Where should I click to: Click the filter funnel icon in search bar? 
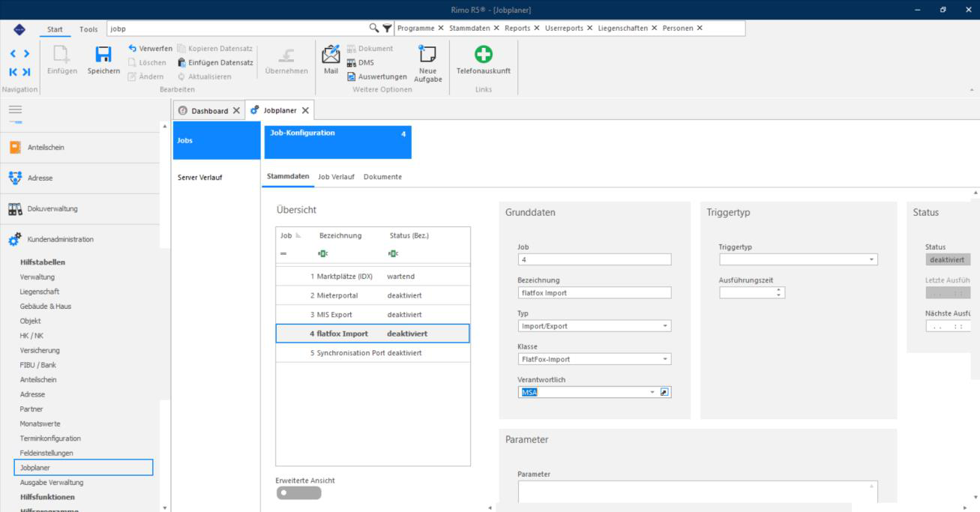coord(387,28)
